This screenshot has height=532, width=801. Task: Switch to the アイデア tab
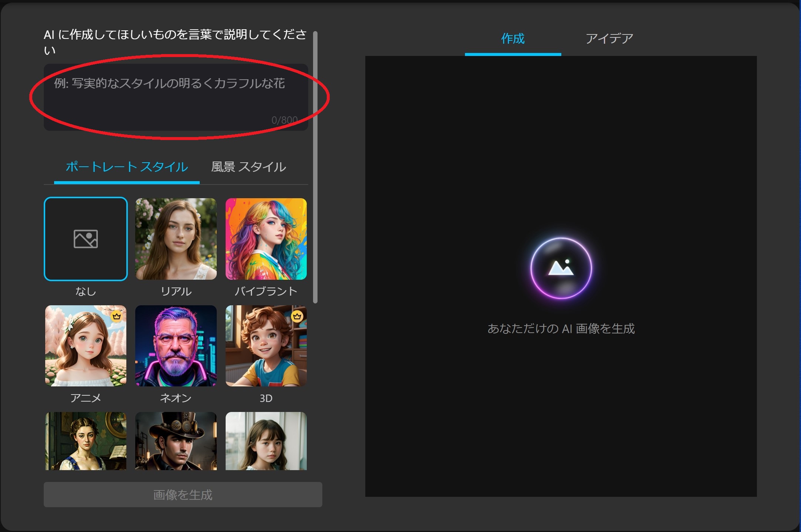609,39
